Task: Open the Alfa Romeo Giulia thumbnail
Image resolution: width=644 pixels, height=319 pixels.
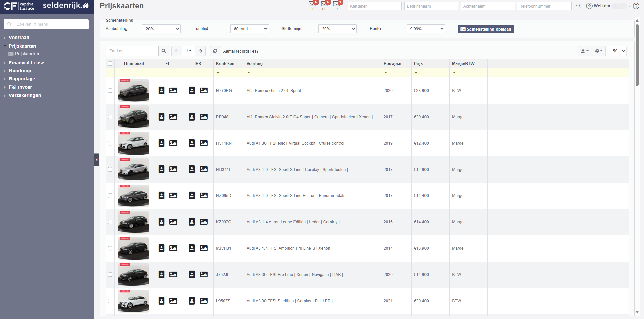Action: (x=134, y=90)
